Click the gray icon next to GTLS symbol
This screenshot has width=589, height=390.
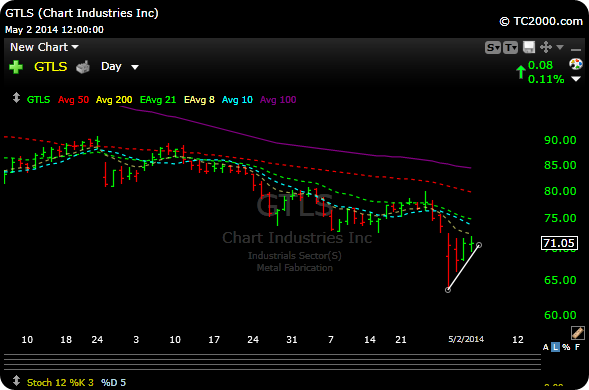point(83,67)
